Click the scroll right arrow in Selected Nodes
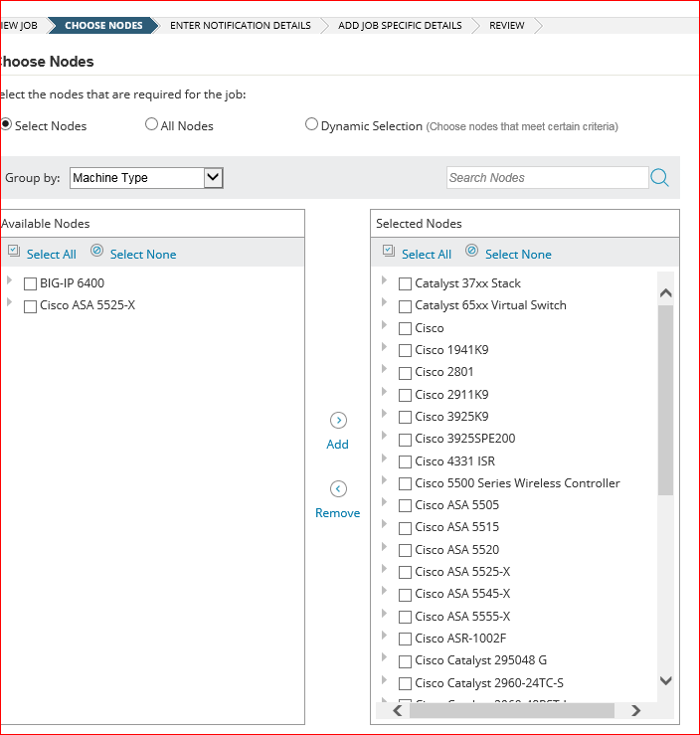This screenshot has width=700, height=735. click(635, 710)
